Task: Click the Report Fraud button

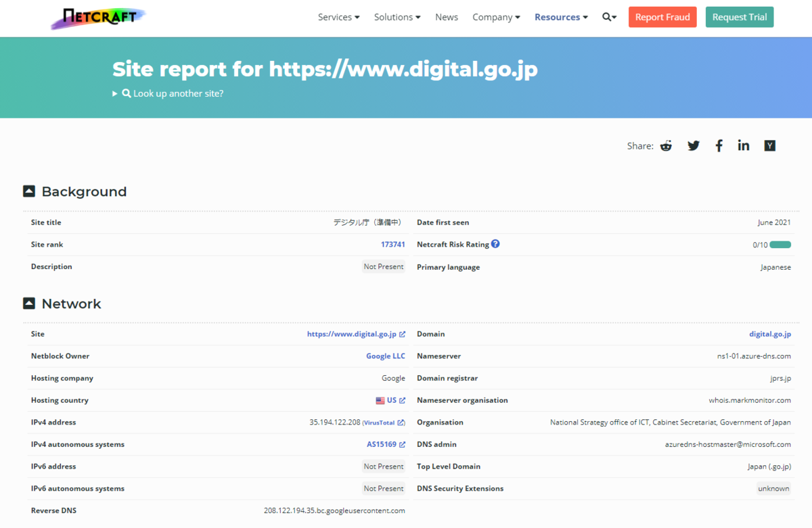Action: pyautogui.click(x=662, y=17)
